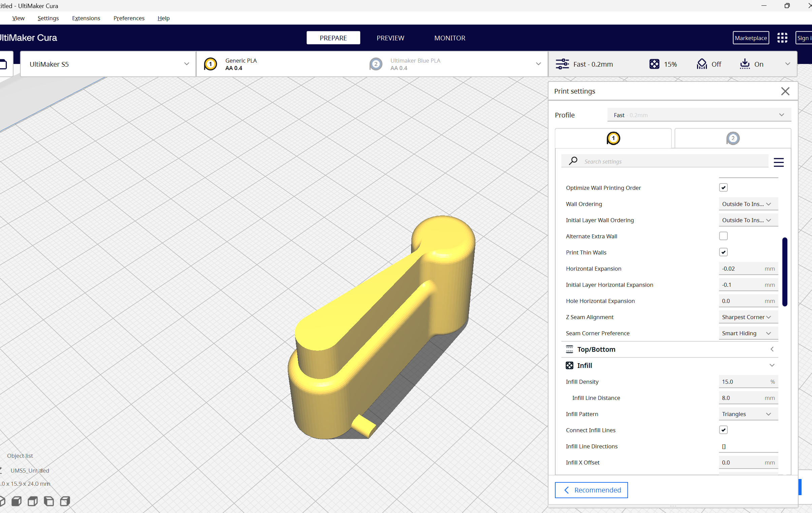Switch to the MONITOR stage
The height and width of the screenshot is (513, 812).
449,38
